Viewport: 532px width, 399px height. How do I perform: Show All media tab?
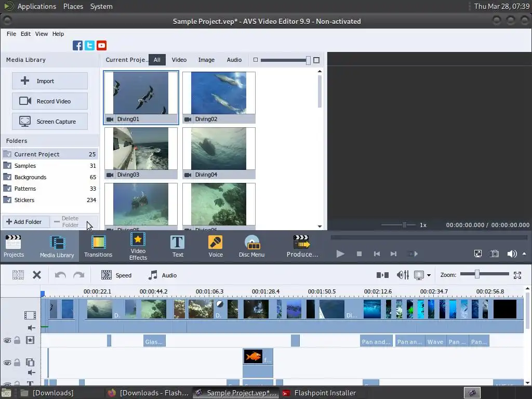tap(157, 60)
